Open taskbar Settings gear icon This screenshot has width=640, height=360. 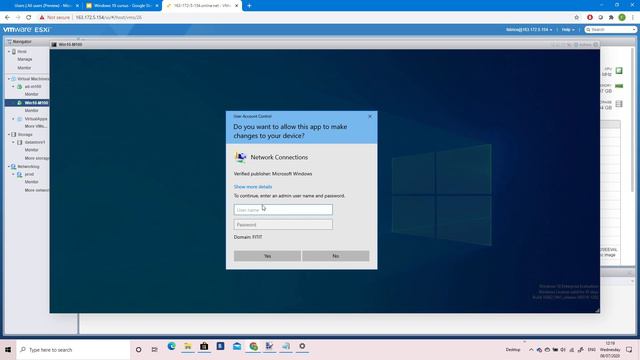tap(302, 346)
